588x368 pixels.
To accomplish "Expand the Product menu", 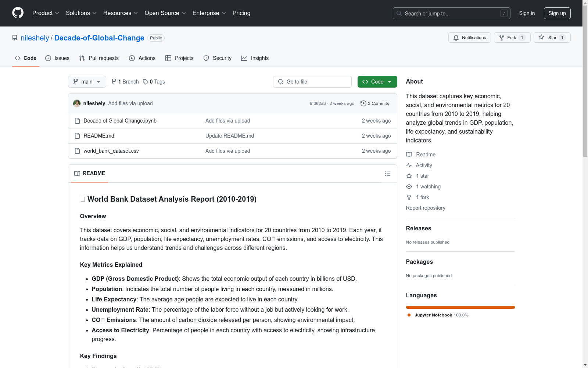I will 46,13.
